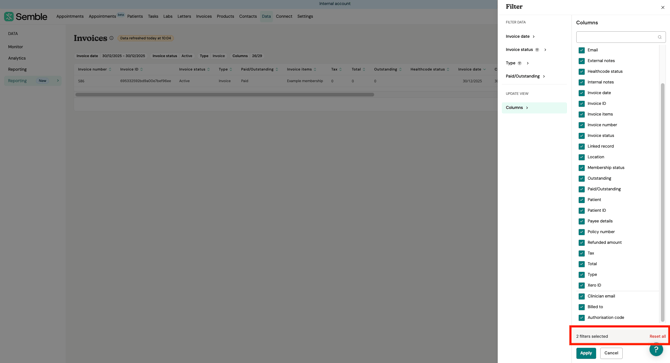Viewport: 670px width, 363px height.
Task: Toggle the Internal notes column checkbox
Action: click(582, 82)
